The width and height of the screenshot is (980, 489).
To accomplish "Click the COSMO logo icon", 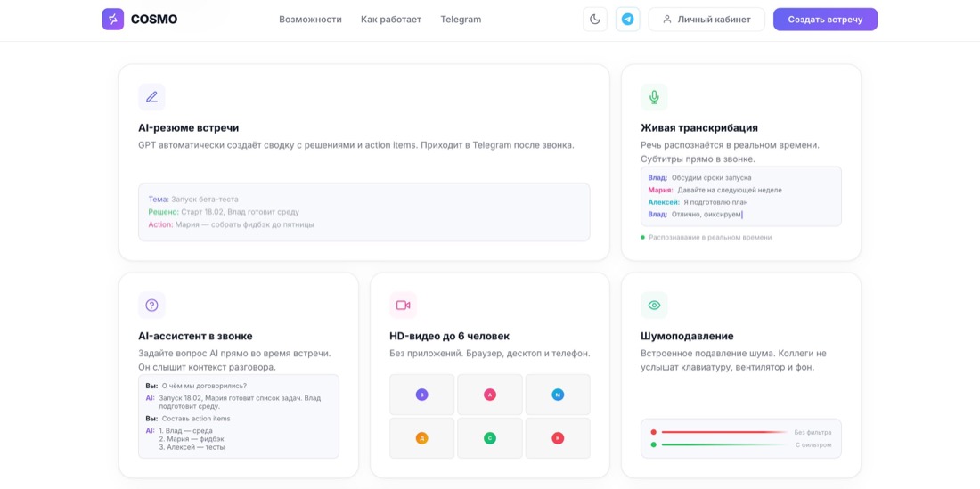I will coord(113,20).
